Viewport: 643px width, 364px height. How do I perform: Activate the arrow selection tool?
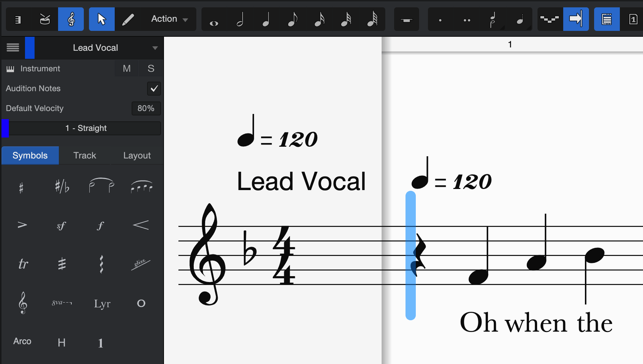point(102,19)
